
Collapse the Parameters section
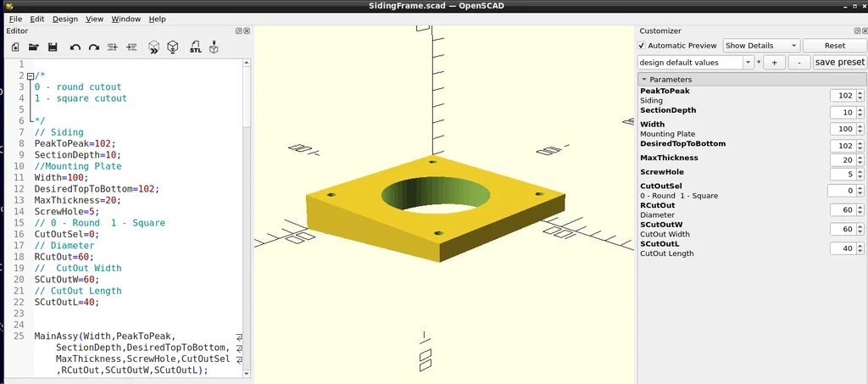(644, 80)
